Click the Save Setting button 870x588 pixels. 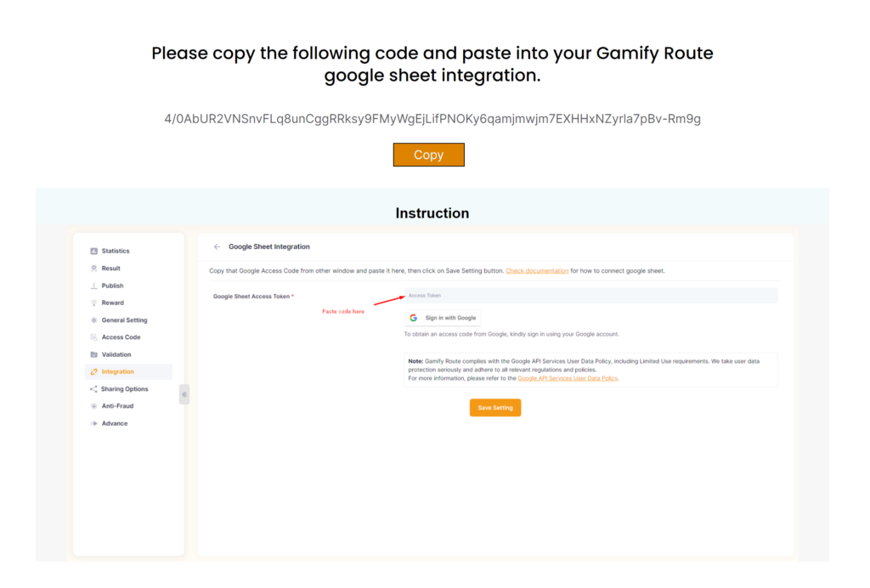pos(495,408)
